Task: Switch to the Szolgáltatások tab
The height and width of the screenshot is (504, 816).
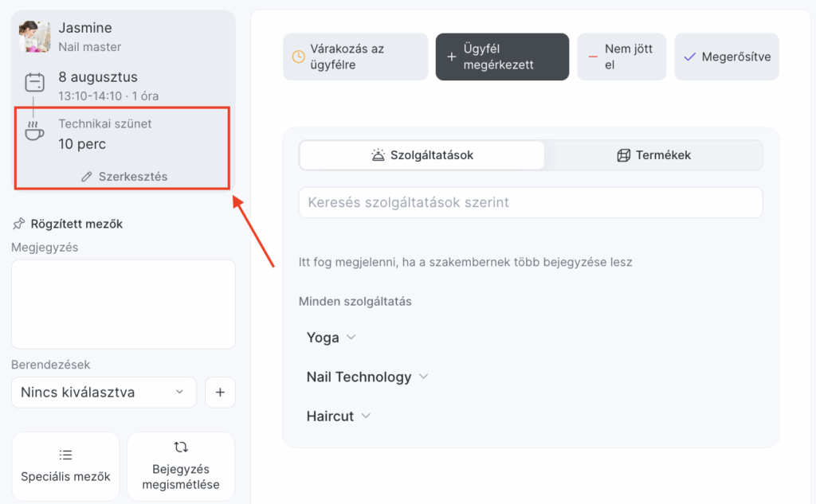Action: pos(422,155)
